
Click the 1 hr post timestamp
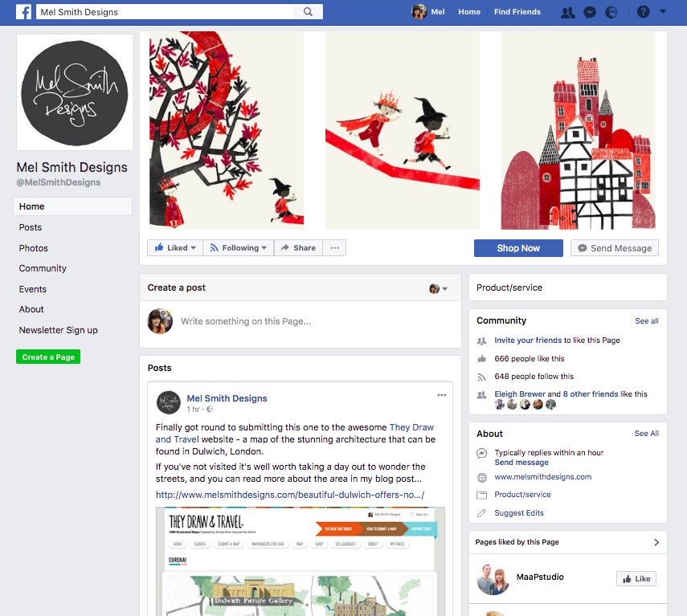(193, 410)
